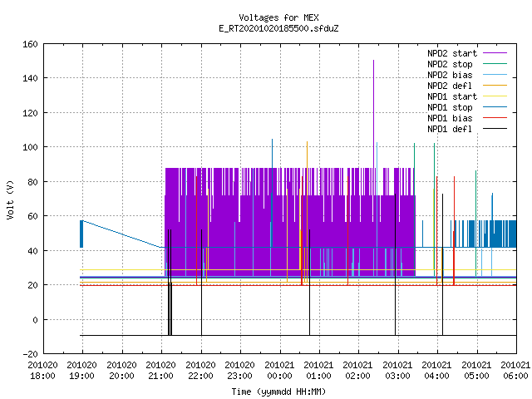Click the green NPD2 stop legend line
The image size is (532, 399).
pyautogui.click(x=495, y=64)
